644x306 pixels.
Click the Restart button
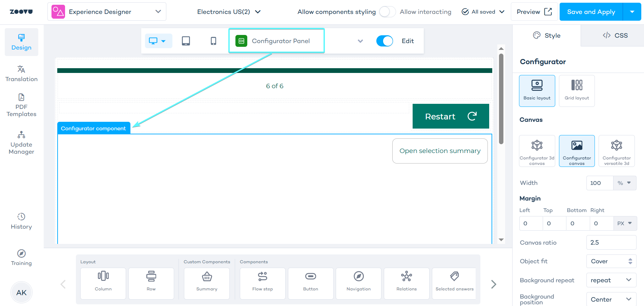(451, 116)
